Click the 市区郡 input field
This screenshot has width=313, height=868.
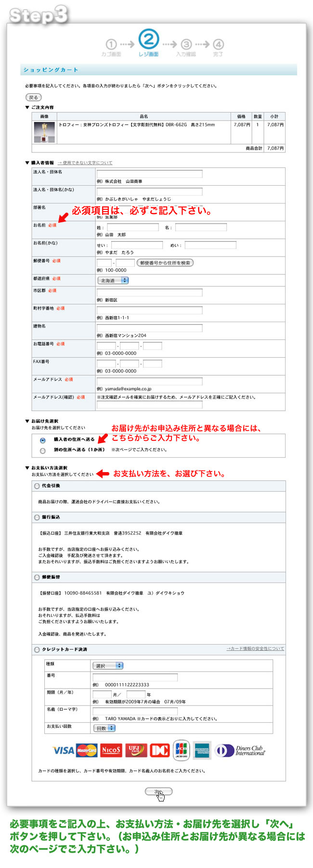click(149, 292)
